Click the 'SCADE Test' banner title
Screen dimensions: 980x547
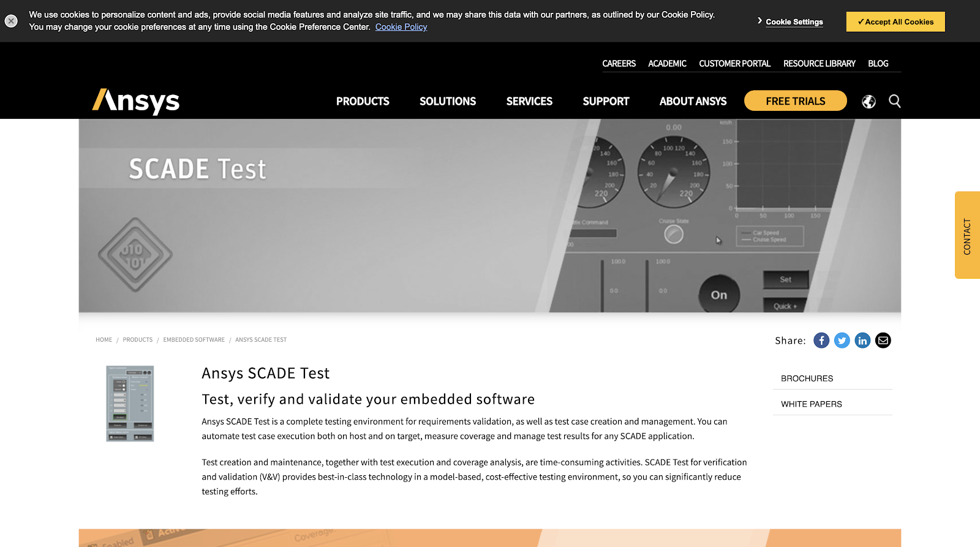point(197,169)
